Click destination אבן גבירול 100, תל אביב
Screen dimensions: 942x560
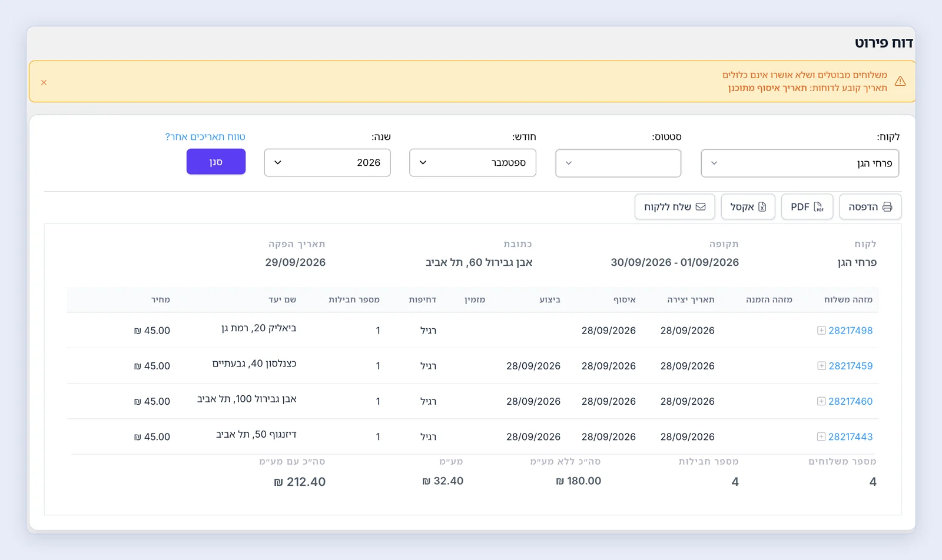247,399
